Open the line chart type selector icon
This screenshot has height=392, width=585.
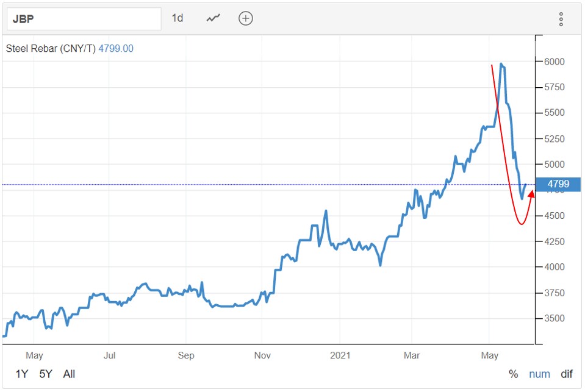[213, 18]
